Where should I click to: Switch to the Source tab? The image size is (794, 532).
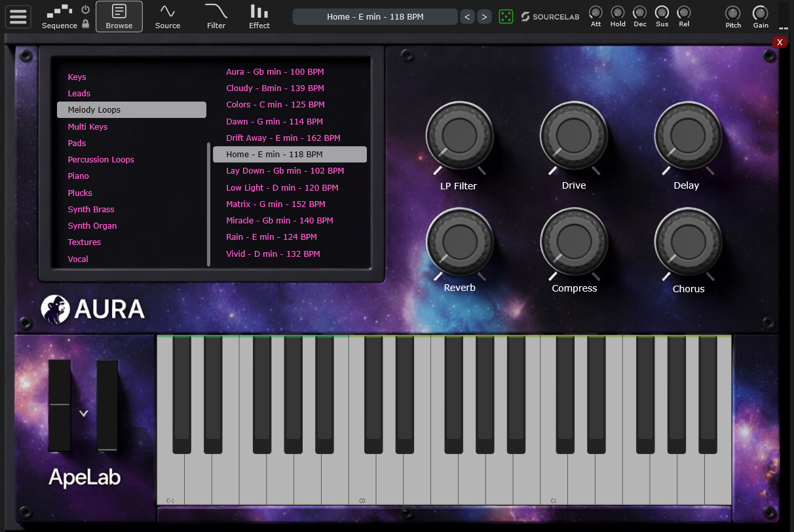(168, 16)
